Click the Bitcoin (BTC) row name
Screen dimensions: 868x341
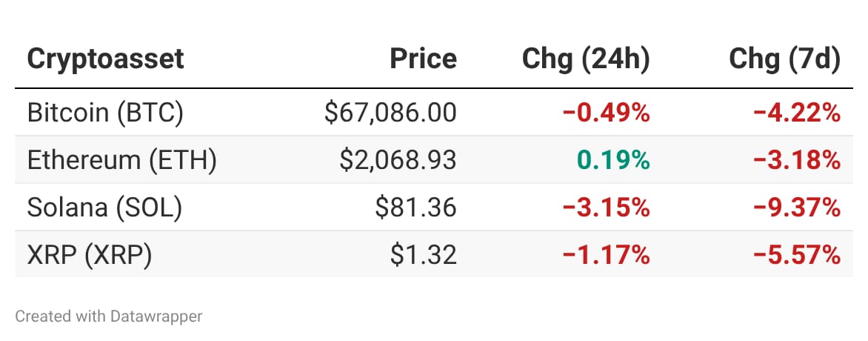pyautogui.click(x=105, y=113)
